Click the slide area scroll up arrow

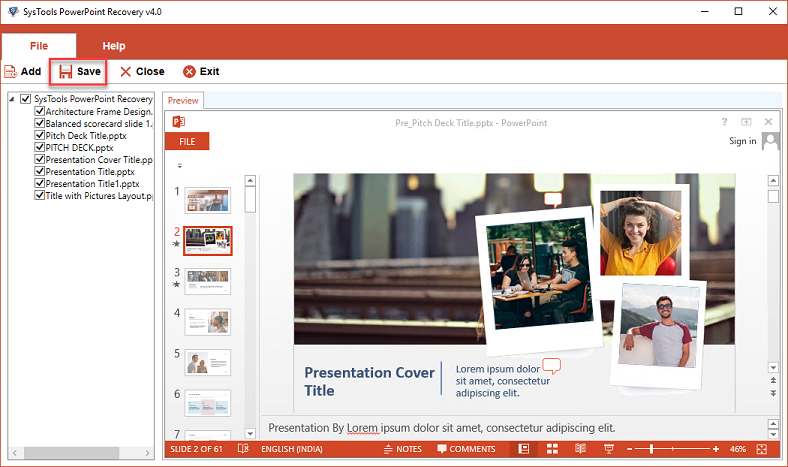773,181
